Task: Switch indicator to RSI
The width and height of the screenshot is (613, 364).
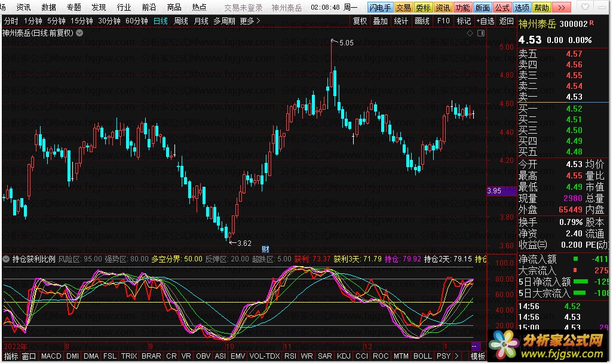Action: (290, 356)
